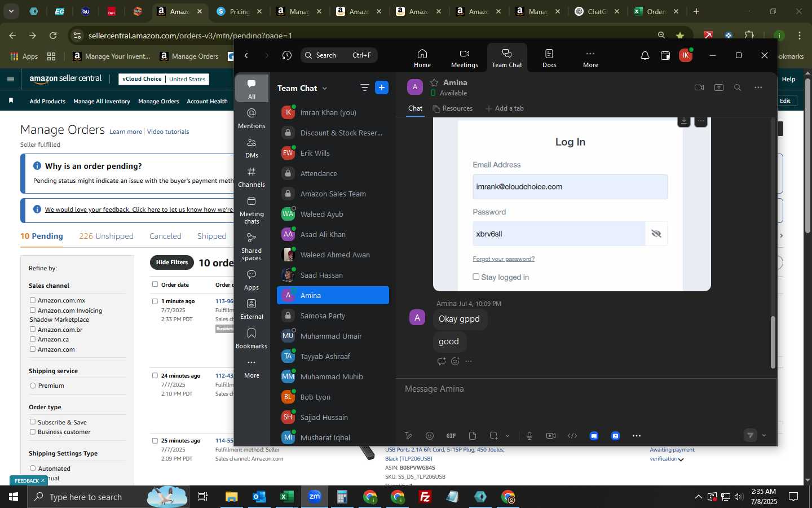
Task: Click Forgot your password link in image
Action: [504, 259]
